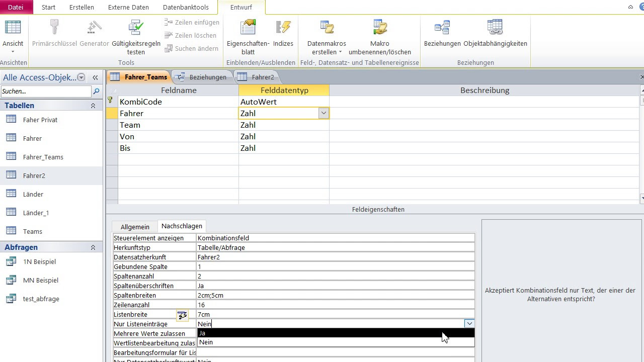Image resolution: width=644 pixels, height=362 pixels.
Task: Click the KombiCode field name cell
Action: pos(178,102)
